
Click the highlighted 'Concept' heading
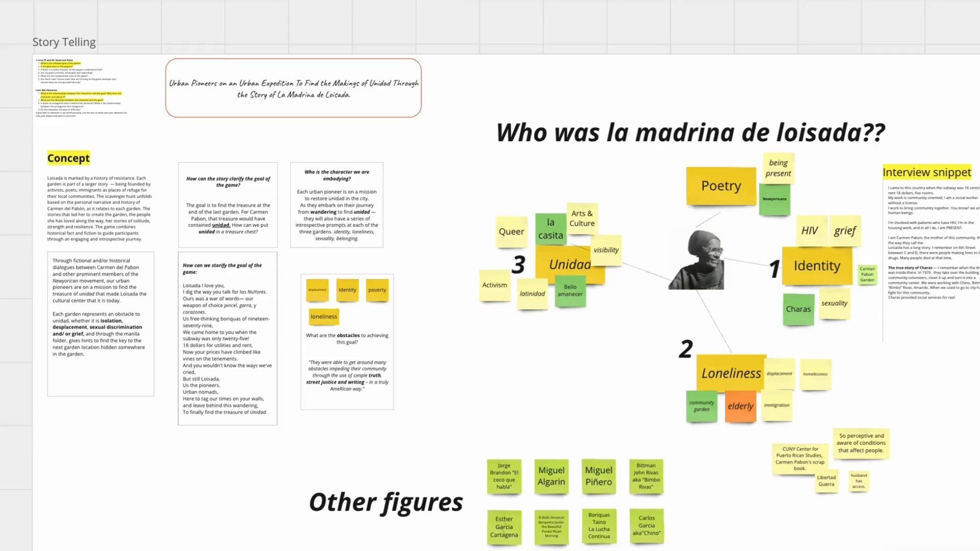(68, 158)
